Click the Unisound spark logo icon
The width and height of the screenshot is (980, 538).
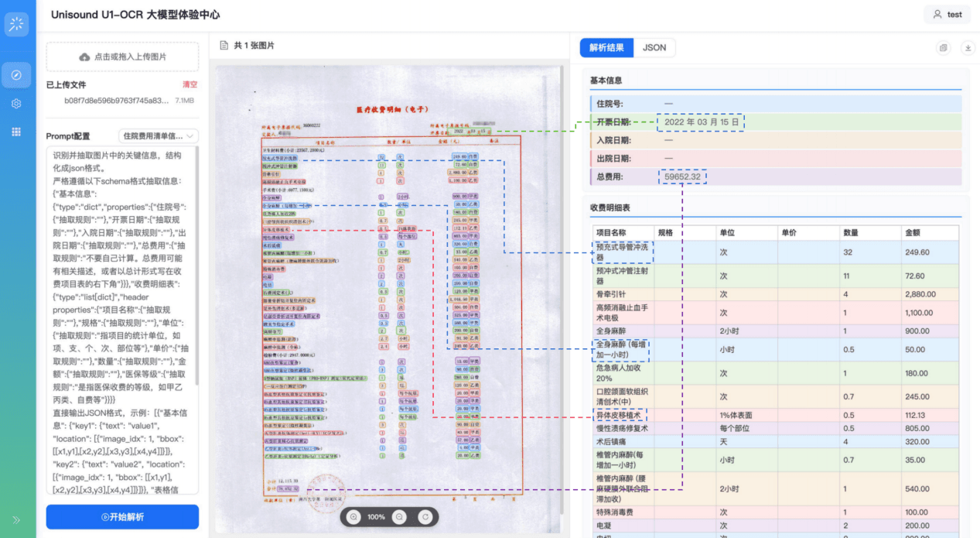coord(16,24)
